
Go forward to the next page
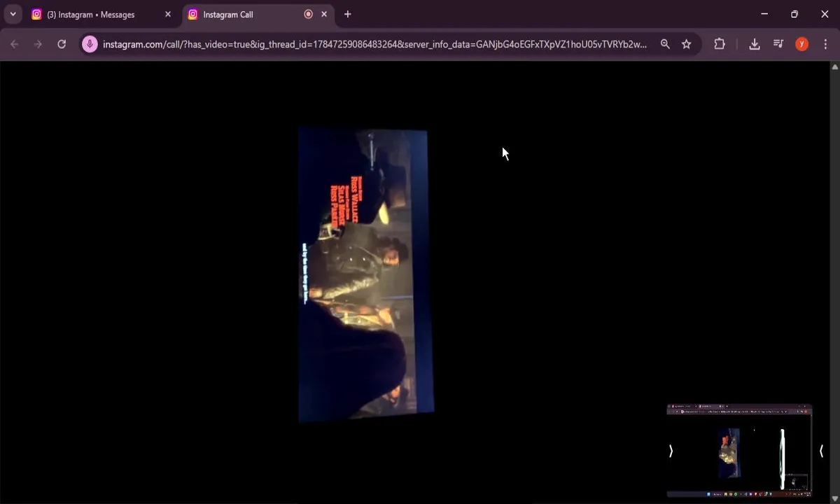point(38,44)
